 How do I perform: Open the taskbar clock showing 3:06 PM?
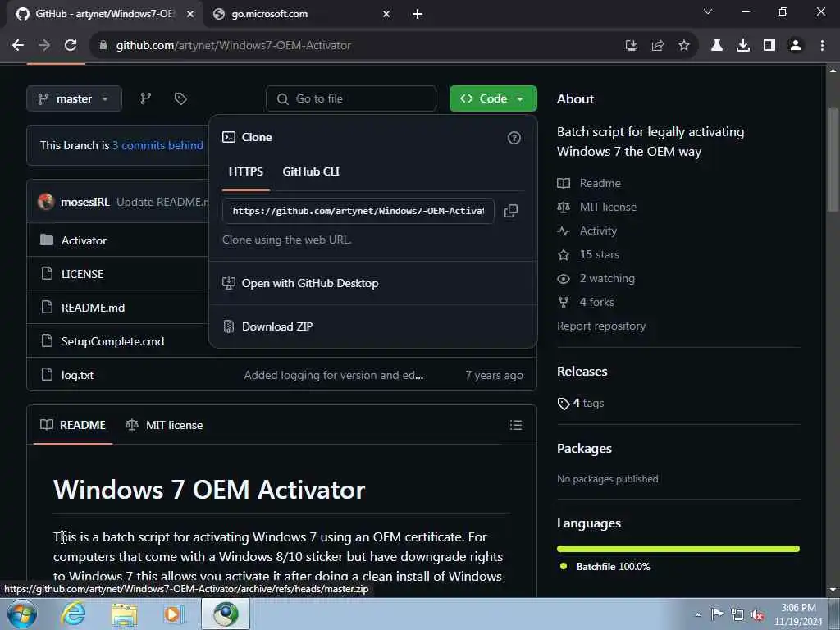coord(798,614)
